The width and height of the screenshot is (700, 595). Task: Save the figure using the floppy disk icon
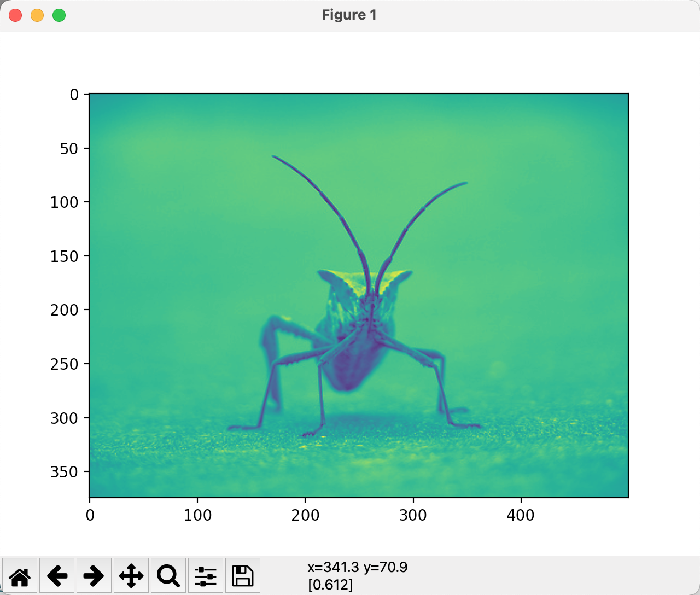pyautogui.click(x=243, y=575)
